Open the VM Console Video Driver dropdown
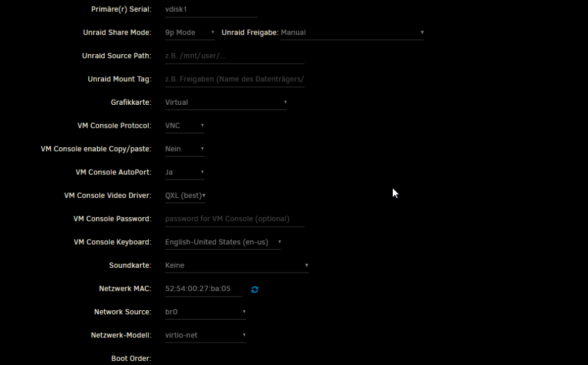Image resolution: width=588 pixels, height=365 pixels. coord(185,195)
